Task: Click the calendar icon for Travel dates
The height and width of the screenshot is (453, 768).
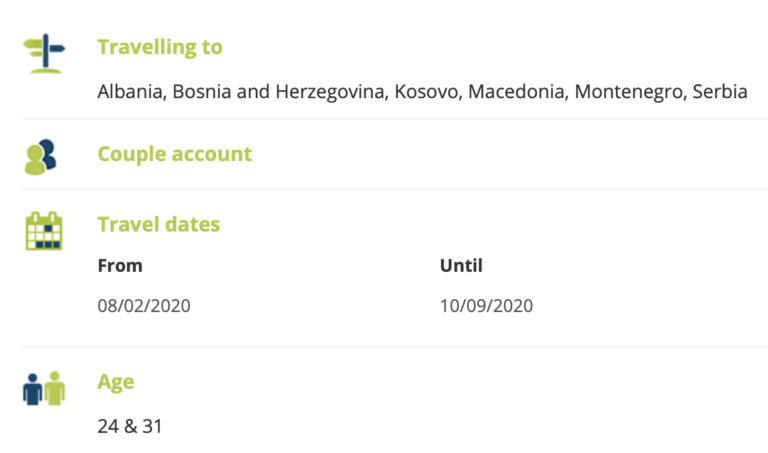Action: (43, 230)
